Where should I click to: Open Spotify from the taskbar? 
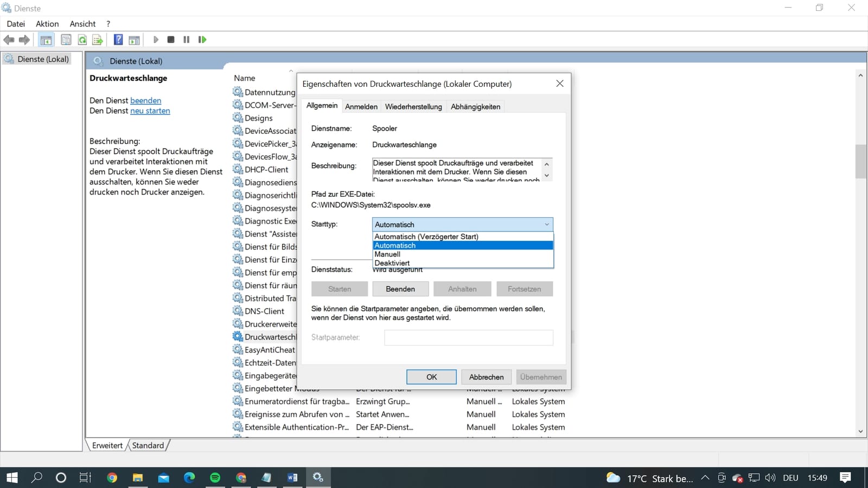215,478
